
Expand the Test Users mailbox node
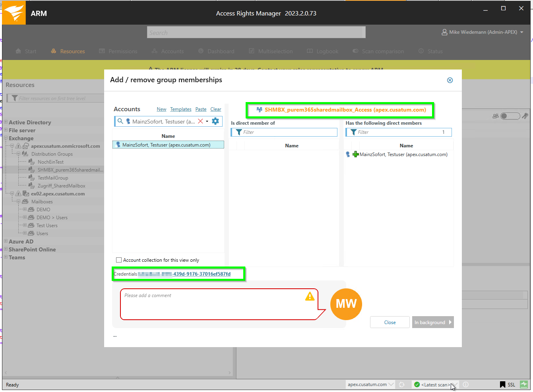tap(25, 225)
